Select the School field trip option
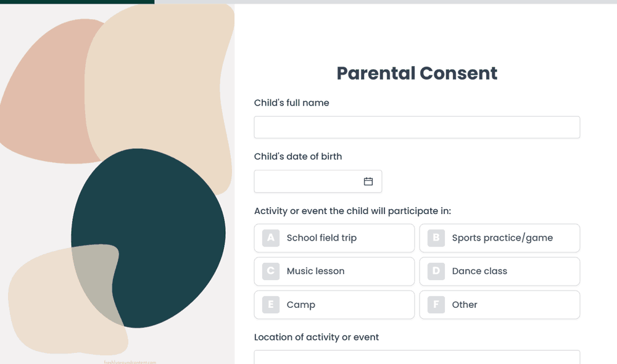This screenshot has width=617, height=364. 321,238
